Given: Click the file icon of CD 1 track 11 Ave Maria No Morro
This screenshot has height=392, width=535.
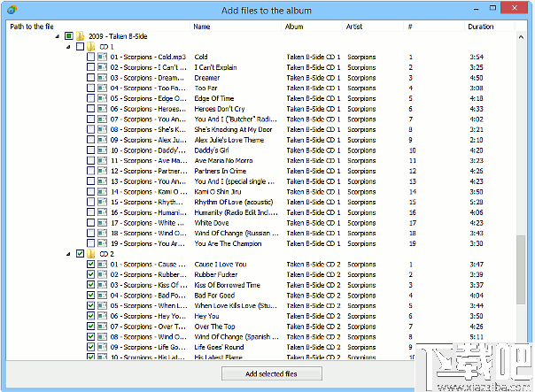Looking at the screenshot, I should coord(102,160).
